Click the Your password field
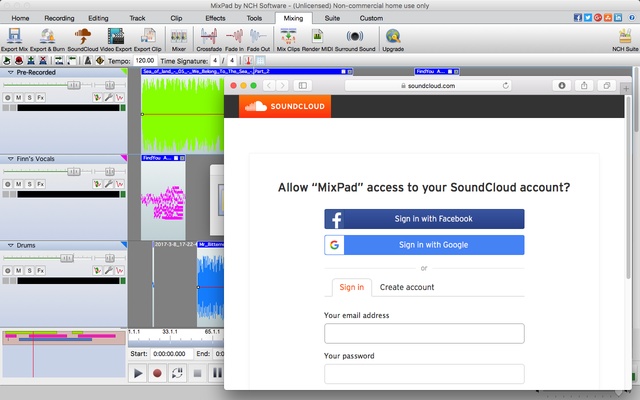 point(424,374)
